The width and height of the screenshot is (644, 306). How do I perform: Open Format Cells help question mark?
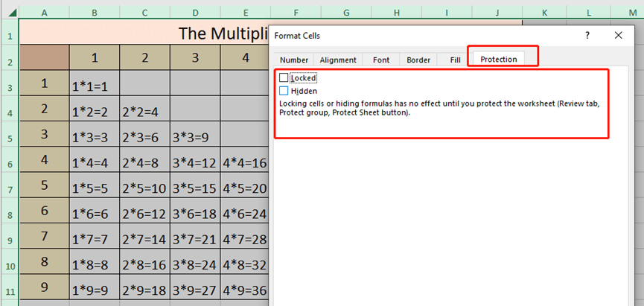(587, 36)
